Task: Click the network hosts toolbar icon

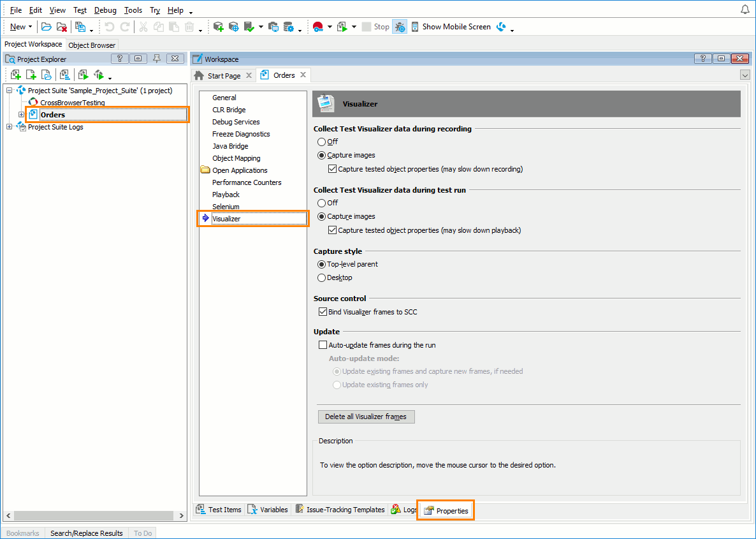Action: point(273,27)
